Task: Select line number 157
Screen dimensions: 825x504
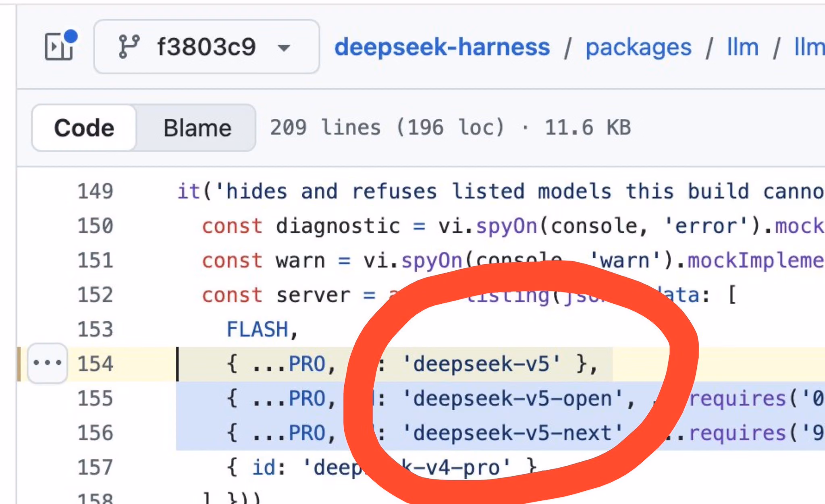Action: coord(95,468)
